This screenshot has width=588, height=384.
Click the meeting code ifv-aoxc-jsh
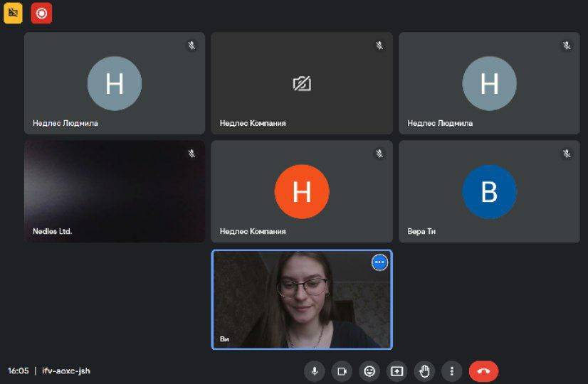click(x=66, y=370)
